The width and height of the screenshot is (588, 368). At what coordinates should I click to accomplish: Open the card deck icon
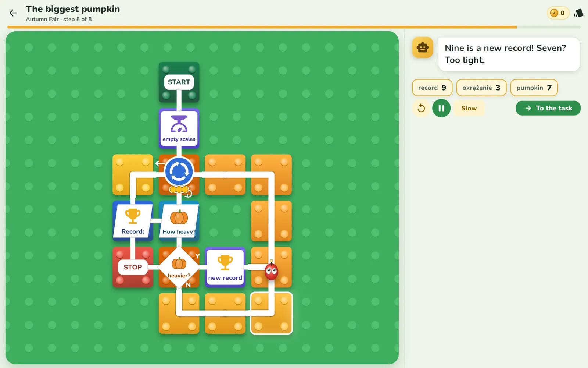[x=578, y=13]
